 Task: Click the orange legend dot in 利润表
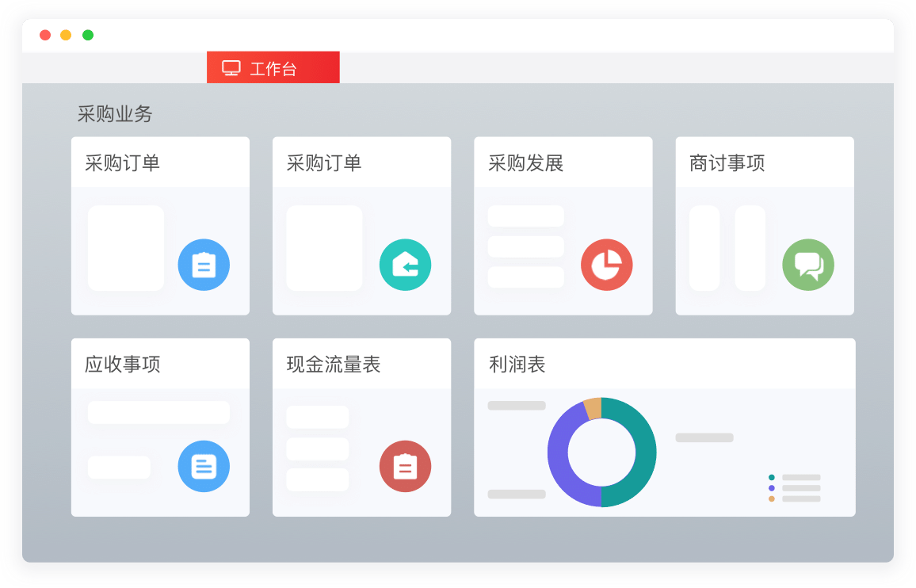click(x=772, y=498)
